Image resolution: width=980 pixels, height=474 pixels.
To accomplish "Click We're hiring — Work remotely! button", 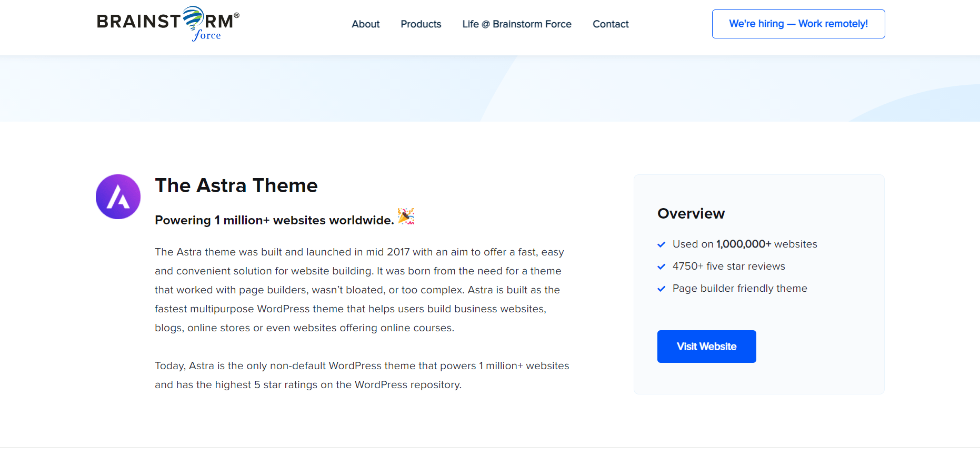I will click(798, 24).
